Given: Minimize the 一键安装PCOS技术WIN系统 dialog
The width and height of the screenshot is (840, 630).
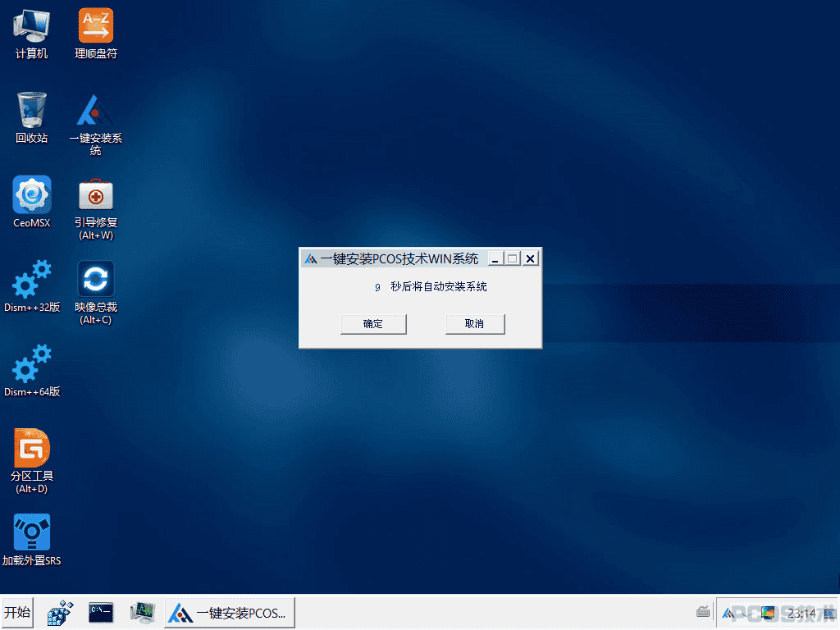Looking at the screenshot, I should click(x=495, y=259).
